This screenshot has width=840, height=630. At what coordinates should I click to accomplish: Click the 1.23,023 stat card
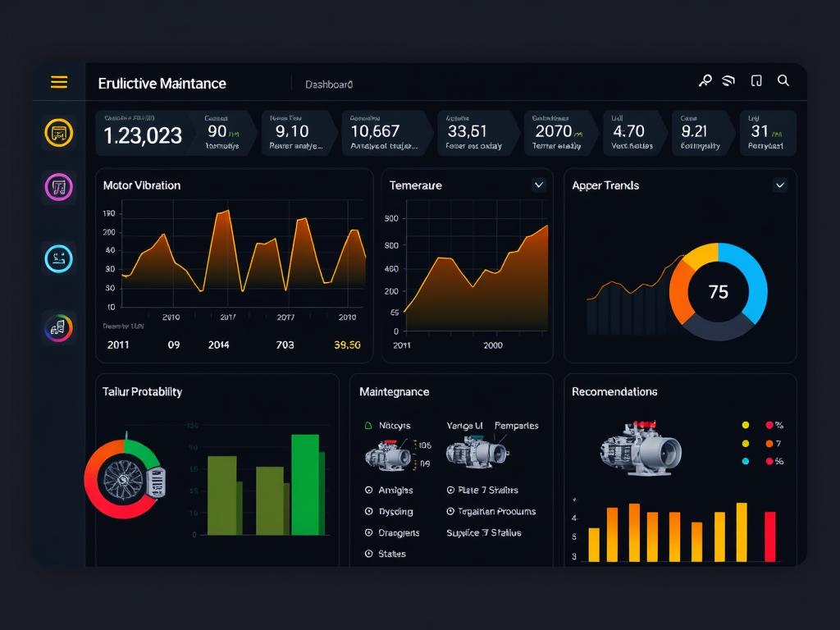144,133
